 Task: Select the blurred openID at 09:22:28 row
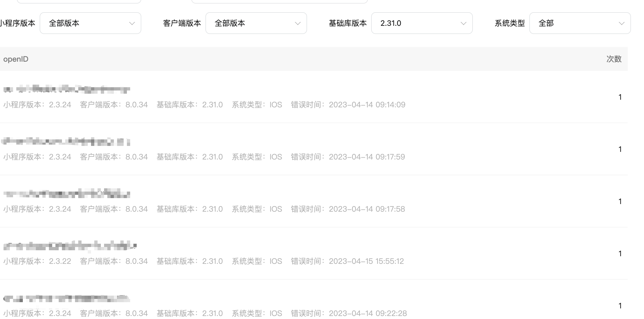click(x=67, y=298)
